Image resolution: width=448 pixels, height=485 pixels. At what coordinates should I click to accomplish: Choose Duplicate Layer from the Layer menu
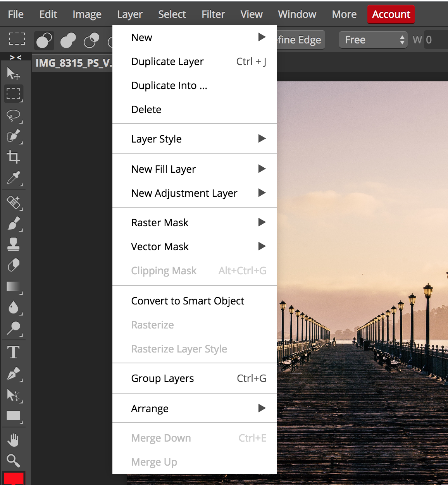tap(167, 61)
